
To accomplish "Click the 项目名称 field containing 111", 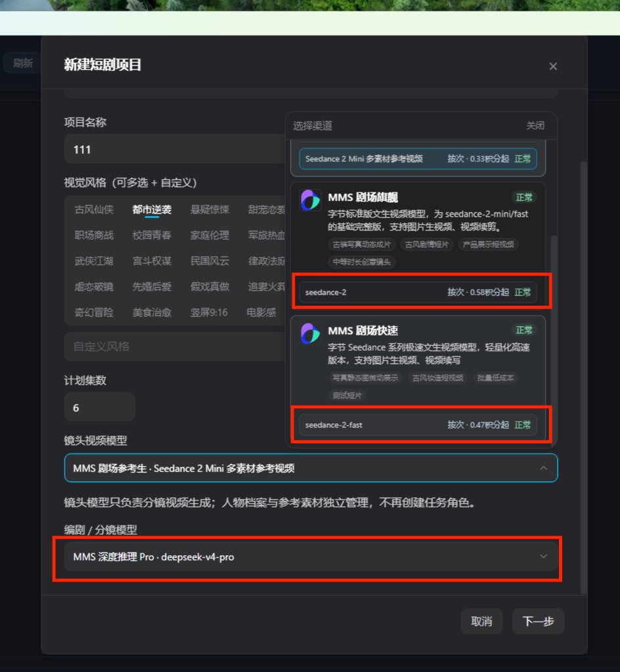I will click(x=175, y=149).
